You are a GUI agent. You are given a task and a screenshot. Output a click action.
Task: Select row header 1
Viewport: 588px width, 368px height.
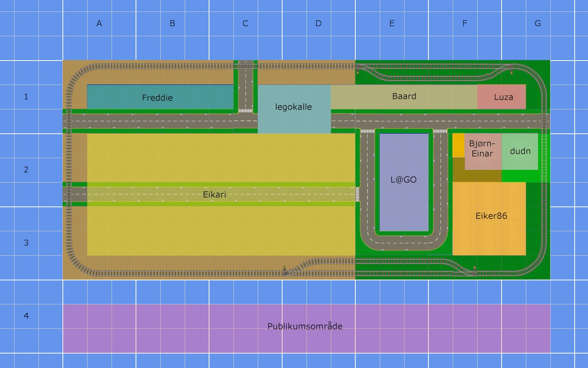point(26,97)
